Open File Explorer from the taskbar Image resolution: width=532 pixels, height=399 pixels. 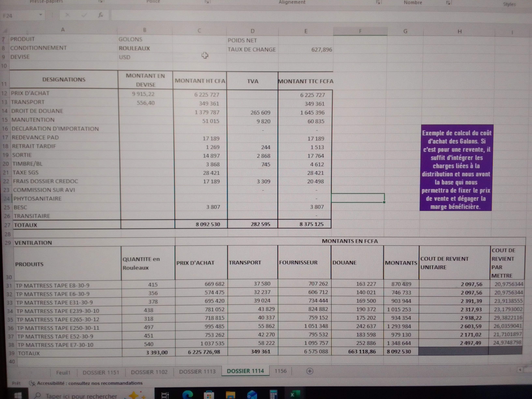pos(230,395)
